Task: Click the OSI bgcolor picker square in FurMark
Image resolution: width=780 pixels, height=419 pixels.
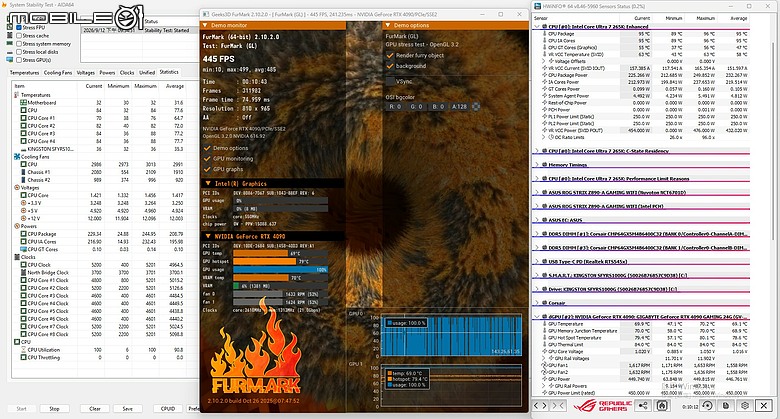Action: click(476, 106)
